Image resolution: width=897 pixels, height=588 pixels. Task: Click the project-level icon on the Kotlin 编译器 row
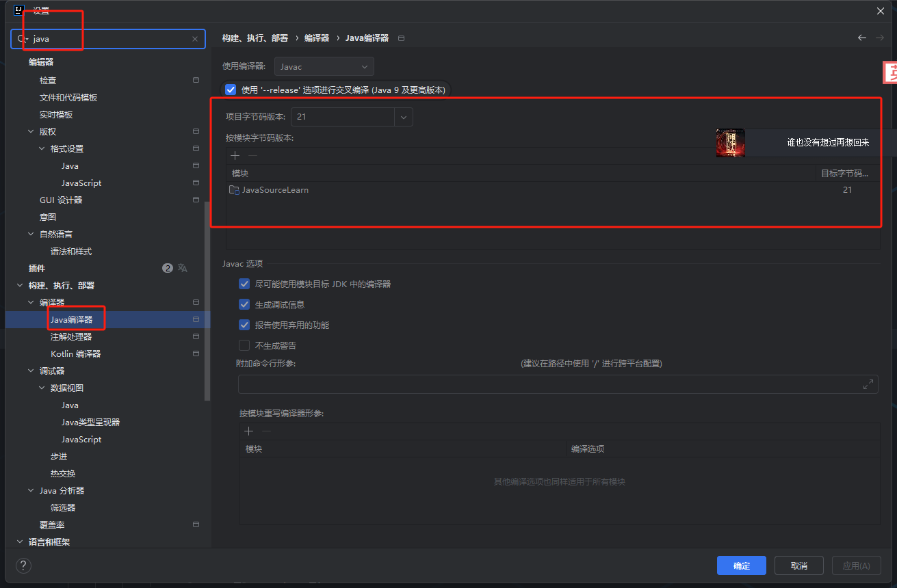[196, 353]
